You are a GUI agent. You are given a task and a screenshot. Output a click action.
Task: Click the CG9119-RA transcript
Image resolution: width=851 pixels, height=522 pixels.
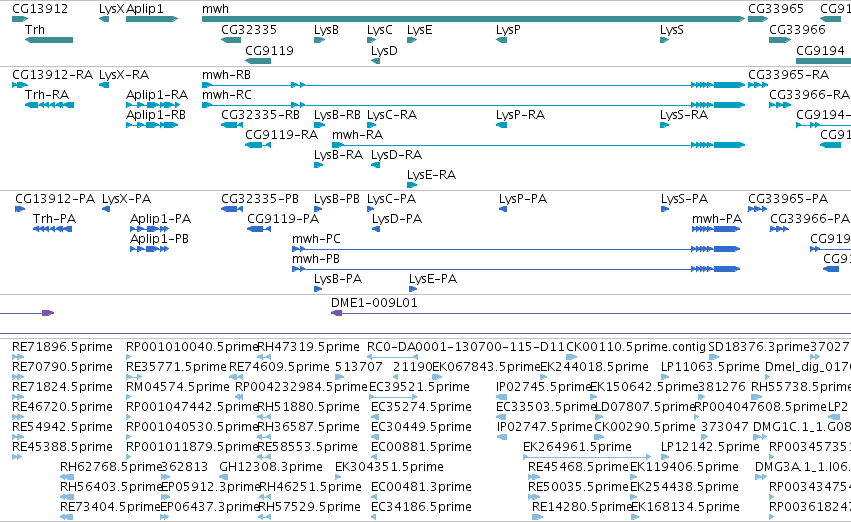pyautogui.click(x=258, y=145)
